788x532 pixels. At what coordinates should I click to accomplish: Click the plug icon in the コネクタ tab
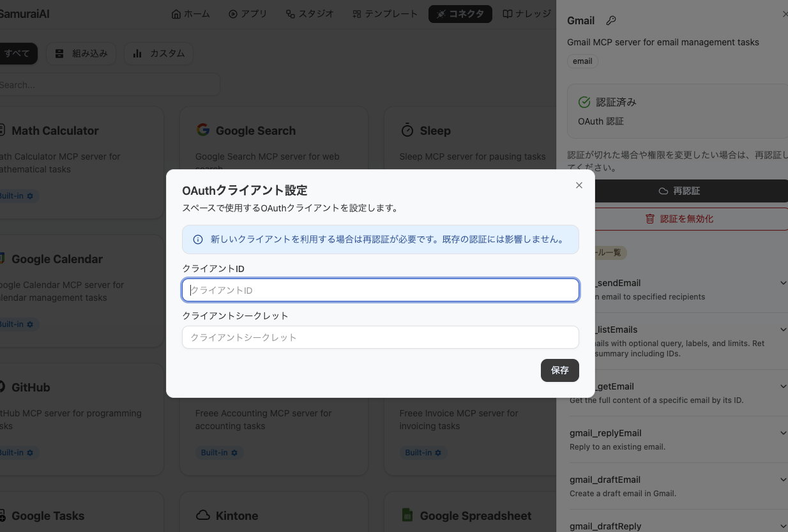point(441,14)
